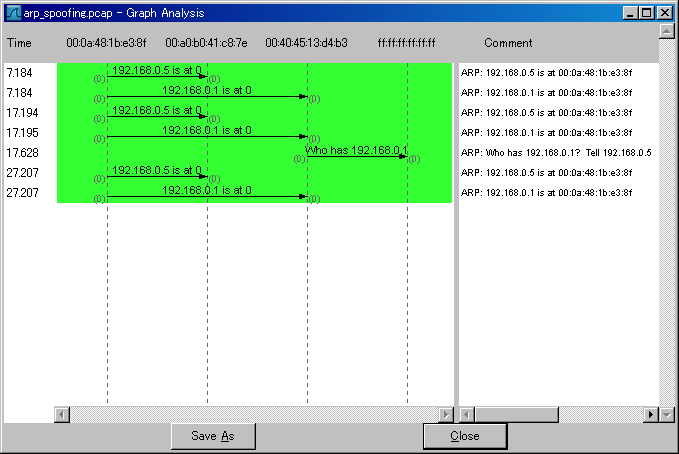Select the 17.628 time entry
Image resolution: width=679 pixels, height=454 pixels.
click(22, 153)
